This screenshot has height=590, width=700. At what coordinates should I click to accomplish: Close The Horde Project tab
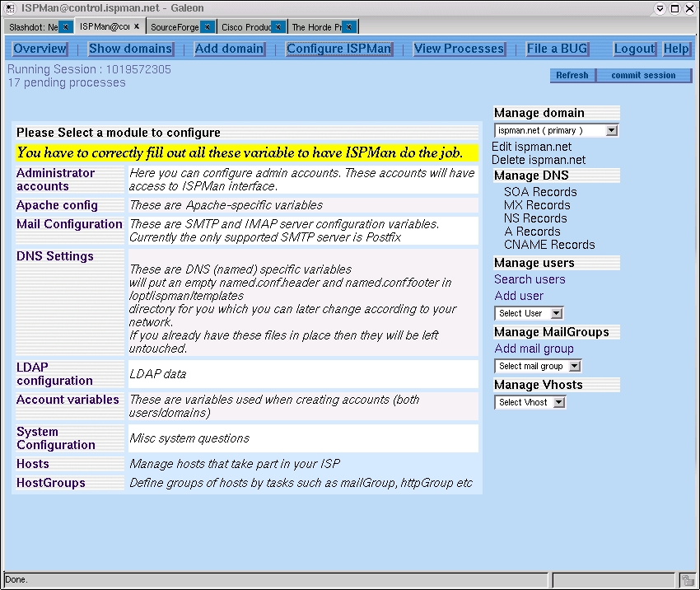coord(349,27)
